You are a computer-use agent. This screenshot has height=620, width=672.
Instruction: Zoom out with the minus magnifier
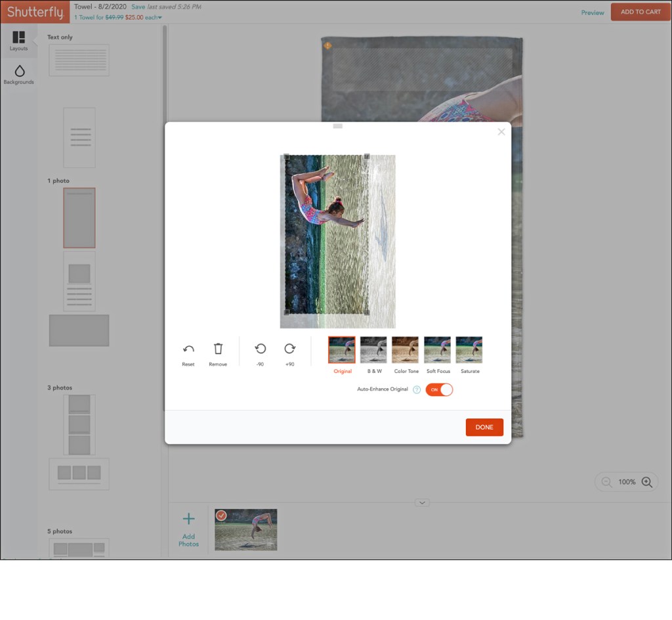coord(606,482)
